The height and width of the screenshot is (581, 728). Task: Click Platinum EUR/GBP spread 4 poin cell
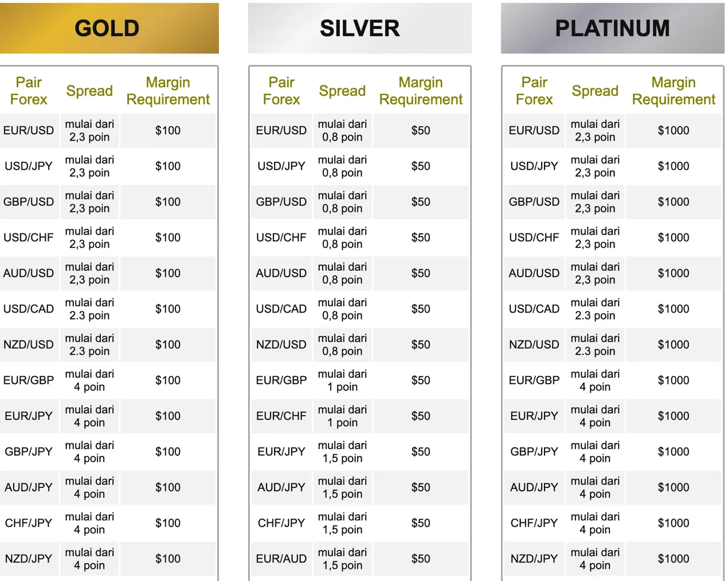(595, 380)
